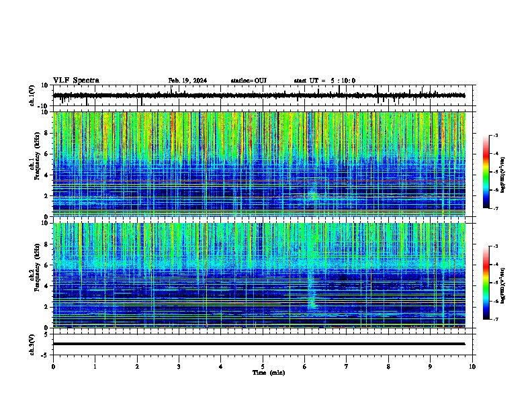The height and width of the screenshot is (411, 532).
Task: Click the ch.1 voltage waveform trace
Action: coord(259,95)
